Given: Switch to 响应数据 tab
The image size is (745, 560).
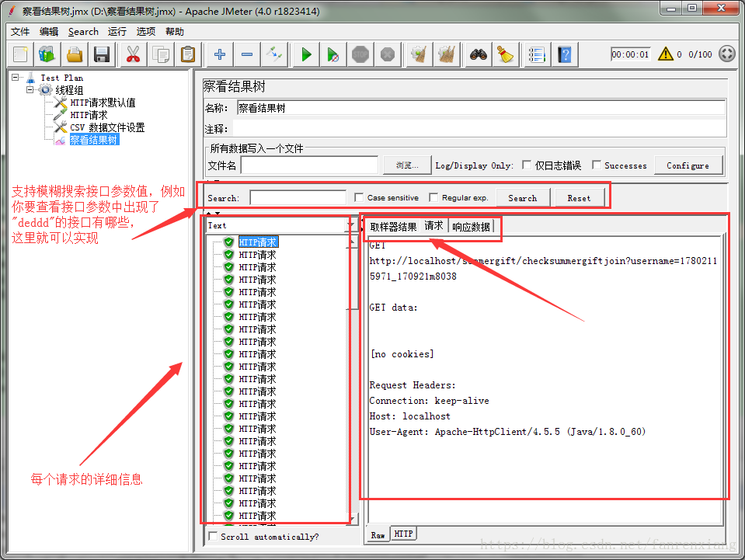Looking at the screenshot, I should coord(471,227).
